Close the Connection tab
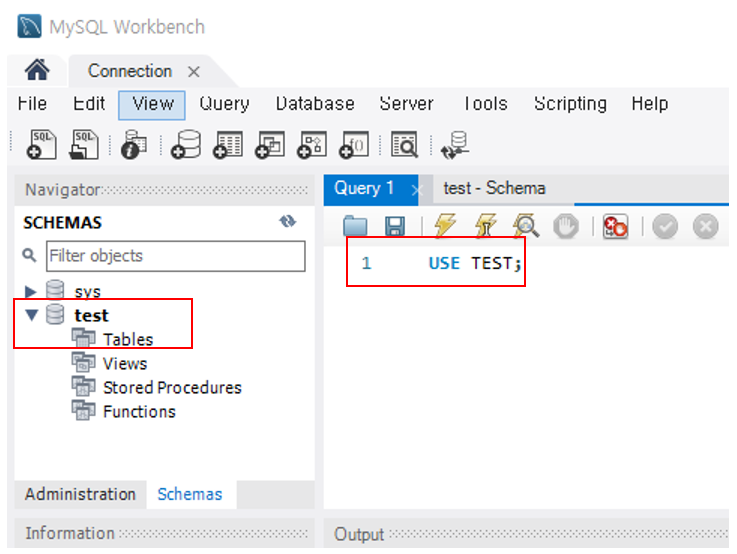Image resolution: width=737 pixels, height=554 pixels. click(194, 72)
